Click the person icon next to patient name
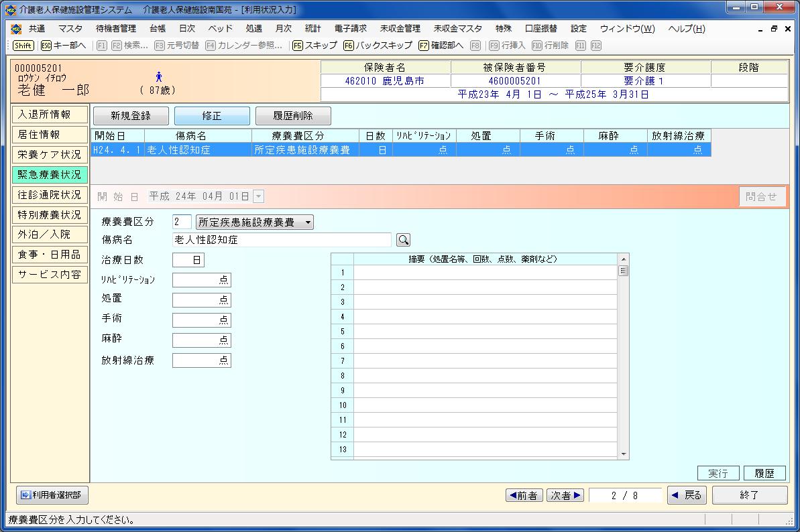The image size is (800, 532). point(159,77)
